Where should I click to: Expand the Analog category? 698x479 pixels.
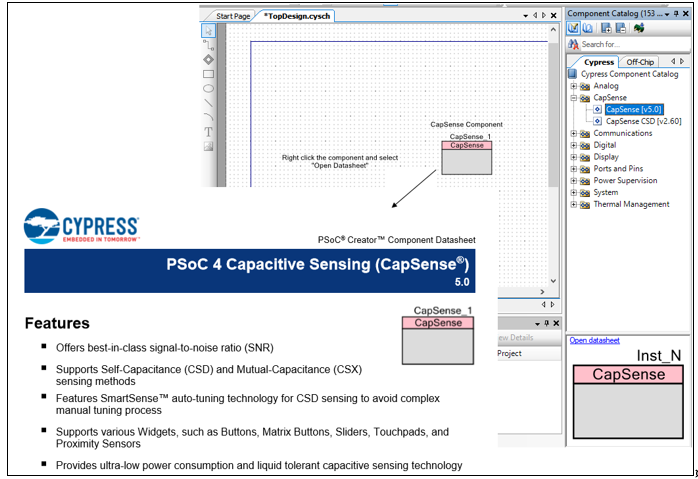(x=574, y=86)
